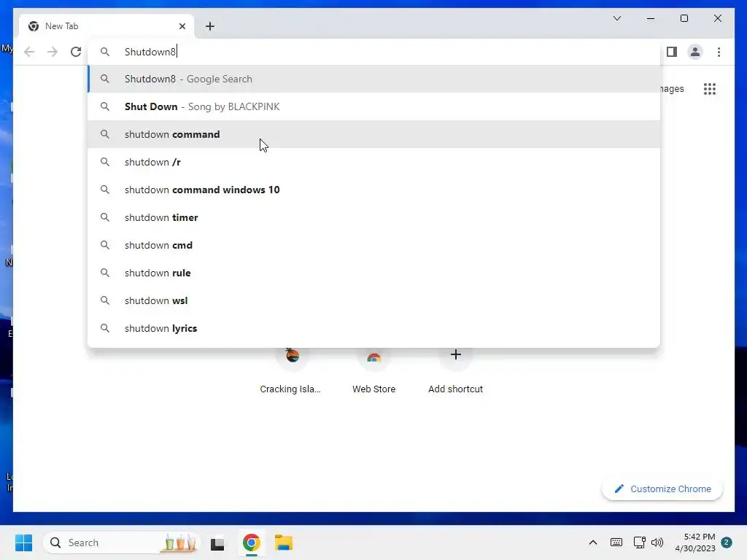
Task: Pick 'shutdown command windows 10' suggestion
Action: [x=374, y=190]
